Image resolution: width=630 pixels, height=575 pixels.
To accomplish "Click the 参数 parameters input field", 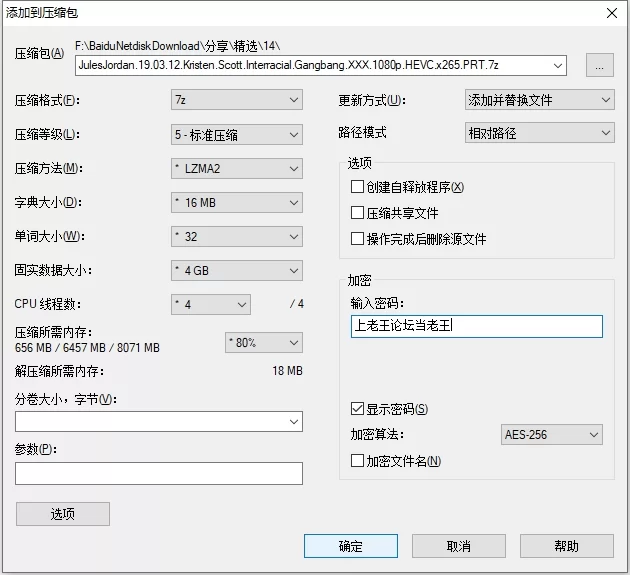I will (x=159, y=473).
